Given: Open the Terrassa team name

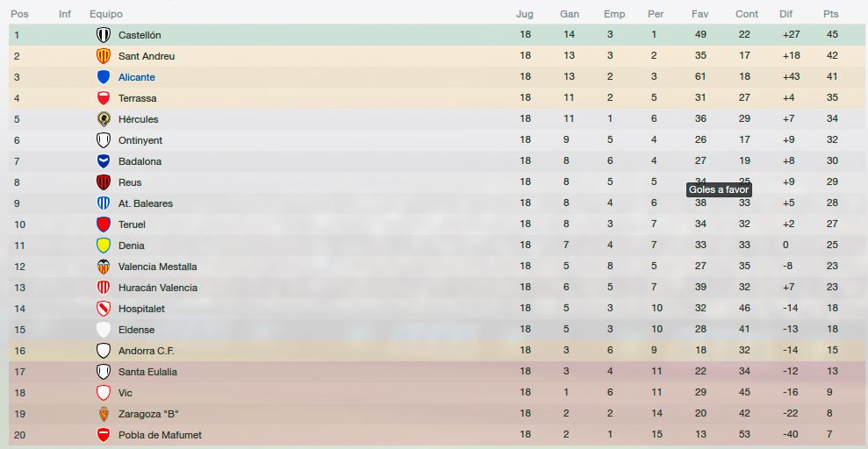Looking at the screenshot, I should 137,98.
